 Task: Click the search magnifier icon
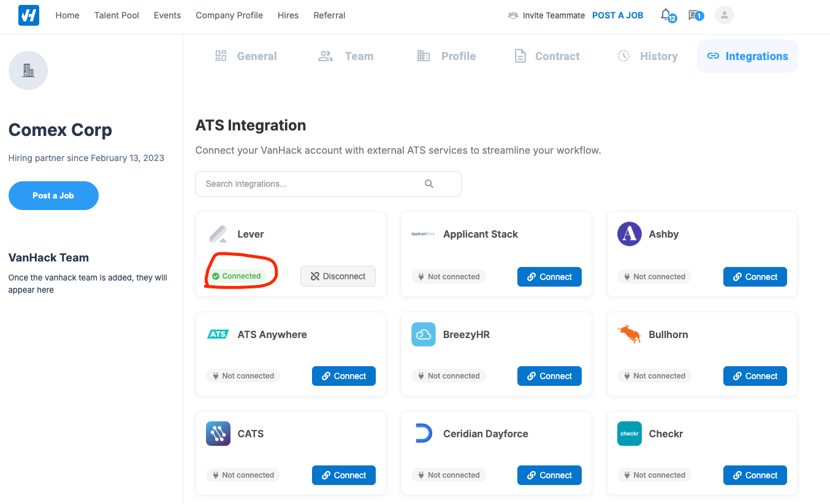(429, 184)
